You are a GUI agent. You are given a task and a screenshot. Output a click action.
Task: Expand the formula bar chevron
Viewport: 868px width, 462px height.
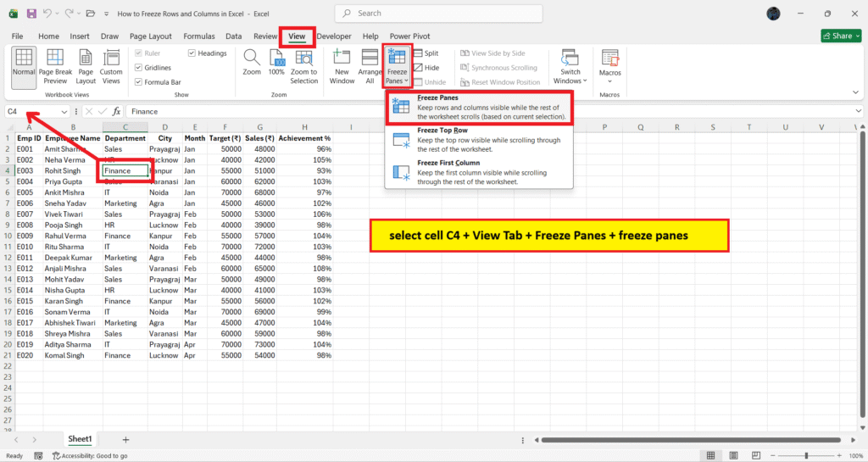[x=858, y=111]
